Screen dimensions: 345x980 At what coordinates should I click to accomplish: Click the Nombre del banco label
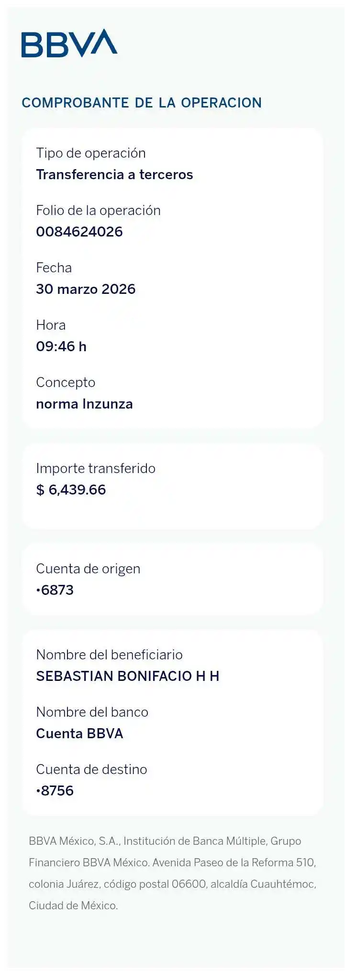(x=92, y=712)
